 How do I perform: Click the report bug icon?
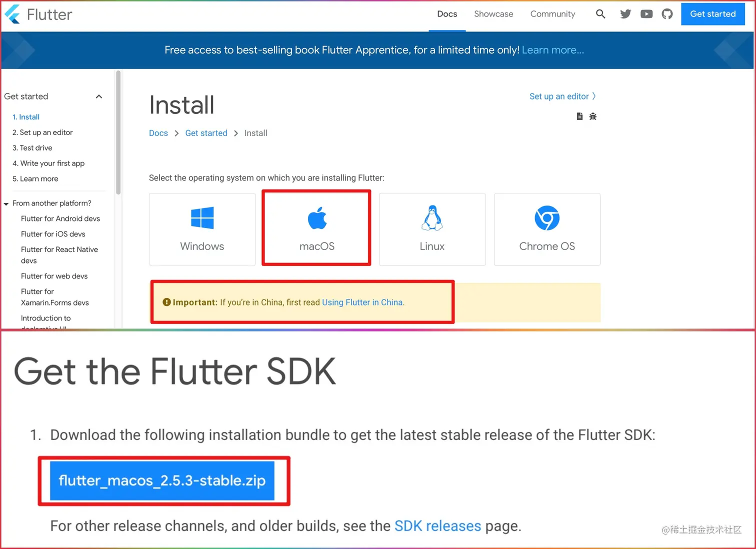point(593,116)
